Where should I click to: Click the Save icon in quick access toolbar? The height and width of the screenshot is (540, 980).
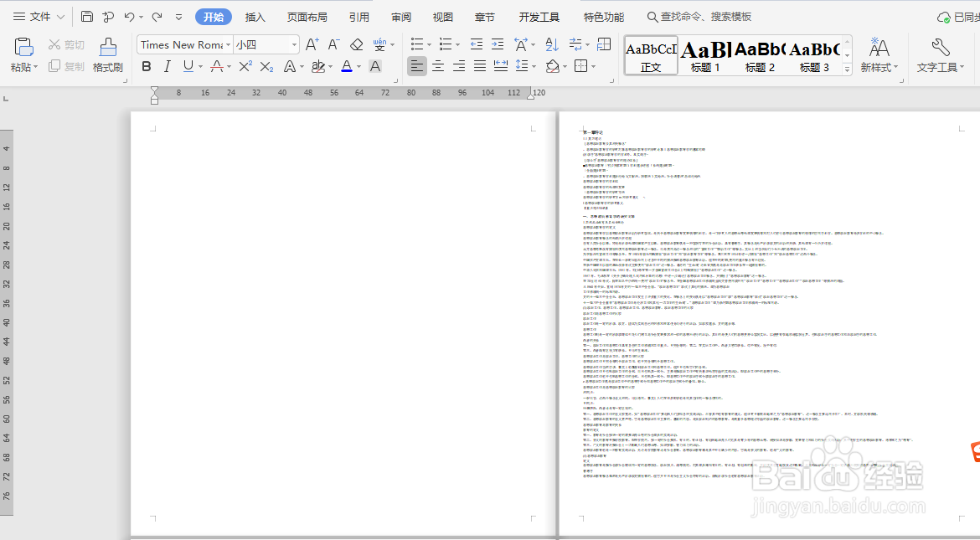click(87, 17)
